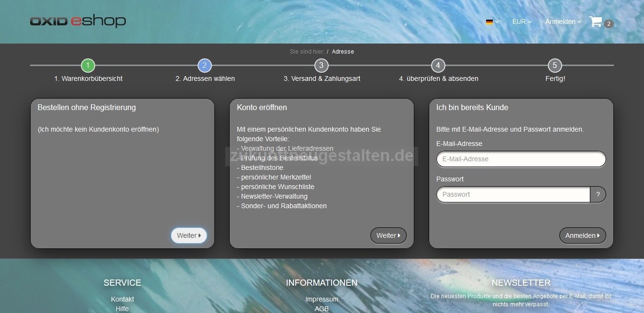The image size is (644, 313).
Task: Click the '4. überprüfen & absenden' step label
Action: (438, 78)
